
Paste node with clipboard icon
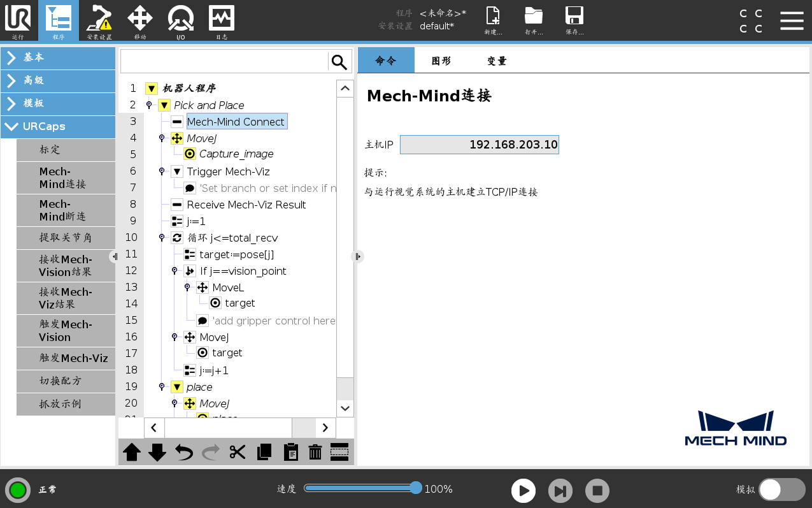[x=290, y=452]
